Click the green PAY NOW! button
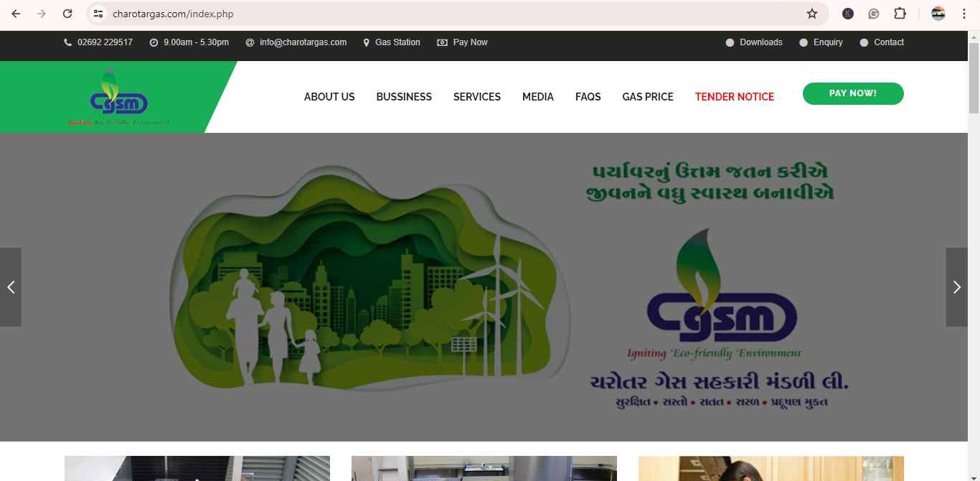 (x=853, y=93)
